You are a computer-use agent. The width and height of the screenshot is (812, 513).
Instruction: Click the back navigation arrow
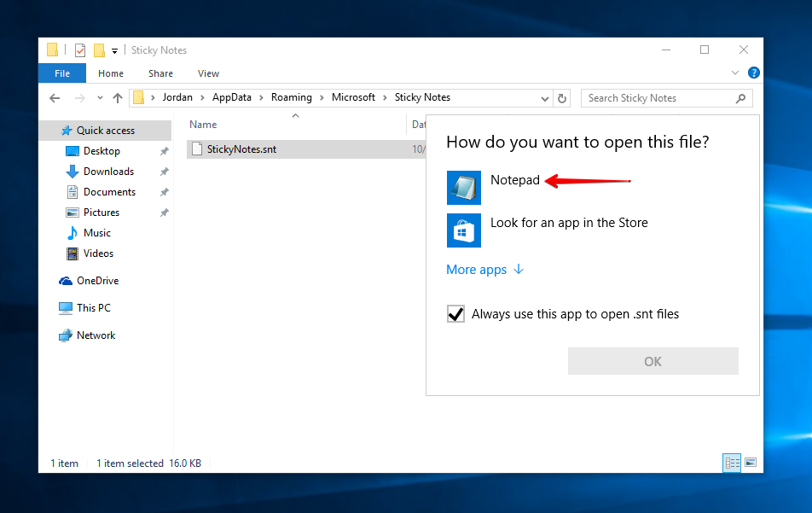click(55, 98)
